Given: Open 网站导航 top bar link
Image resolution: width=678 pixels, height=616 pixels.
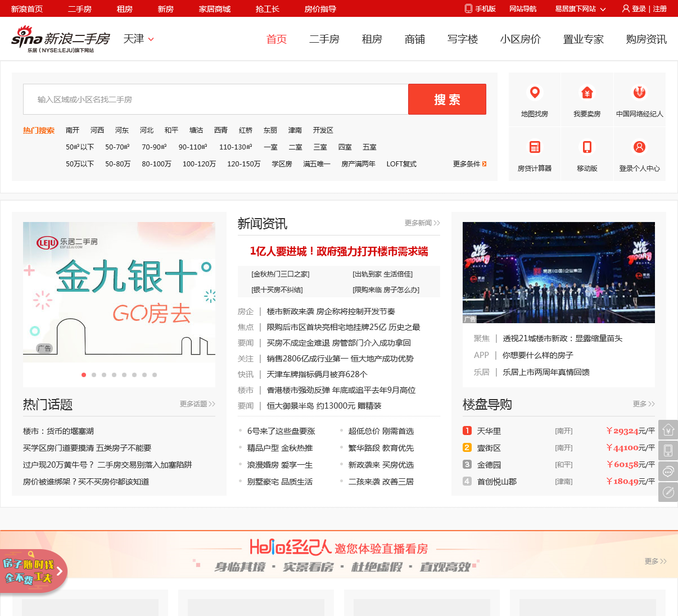Looking at the screenshot, I should click(x=523, y=8).
